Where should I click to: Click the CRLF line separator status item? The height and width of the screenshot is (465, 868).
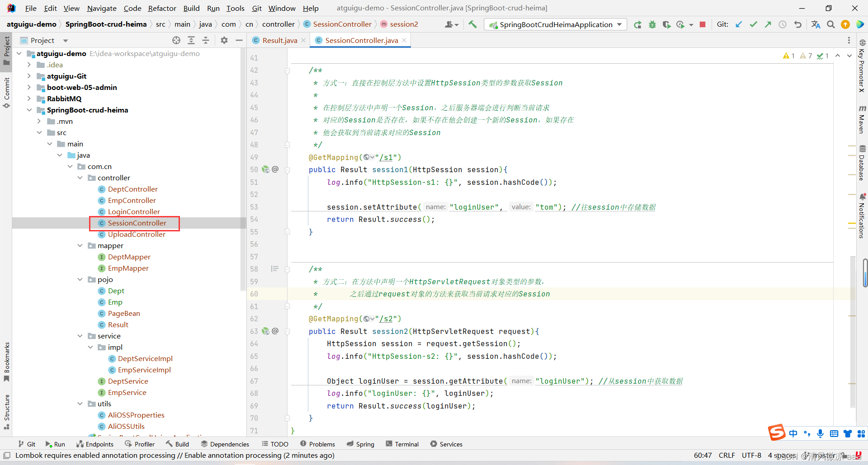tap(726, 456)
